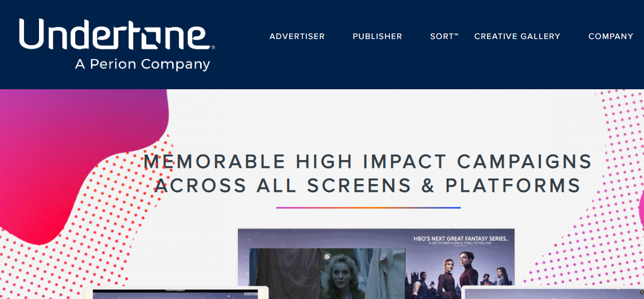644x299 pixels.
Task: Click the gradient divider line under the headline
Action: click(368, 208)
